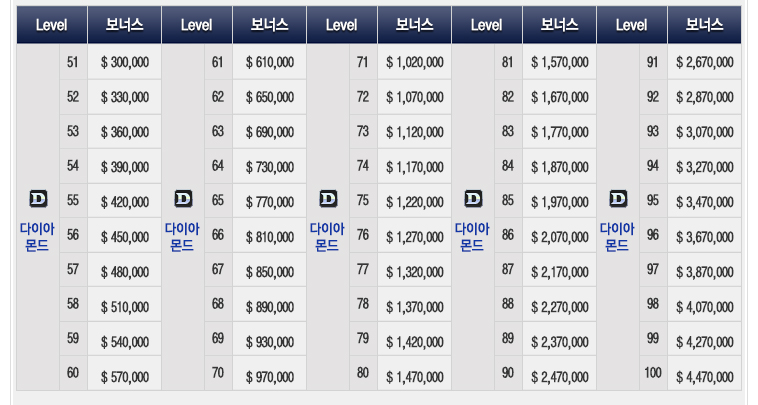This screenshot has height=405, width=758.
Task: Open the 다이아몬드 link next to level 86
Action: coord(472,237)
